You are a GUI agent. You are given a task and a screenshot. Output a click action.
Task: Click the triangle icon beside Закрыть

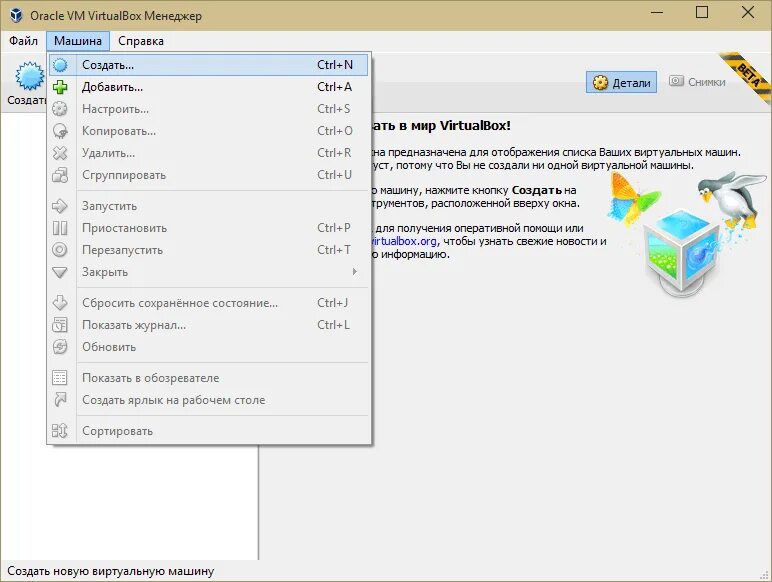(60, 272)
